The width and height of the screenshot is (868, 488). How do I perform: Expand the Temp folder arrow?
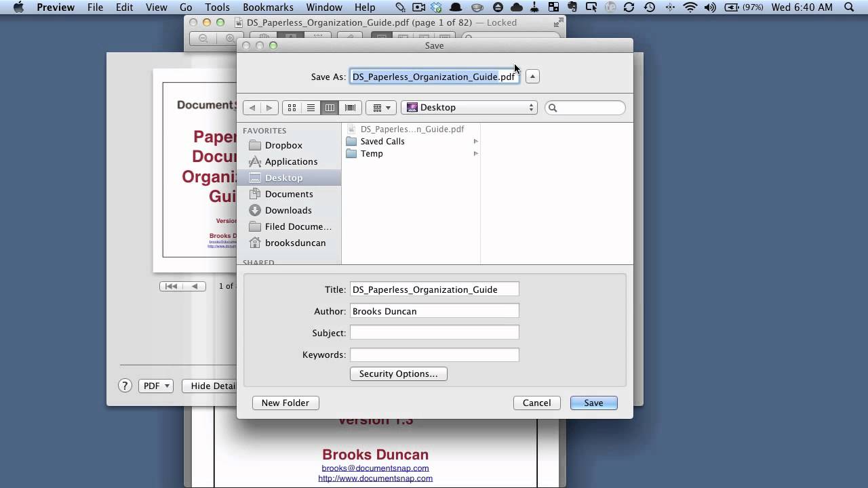(x=475, y=154)
